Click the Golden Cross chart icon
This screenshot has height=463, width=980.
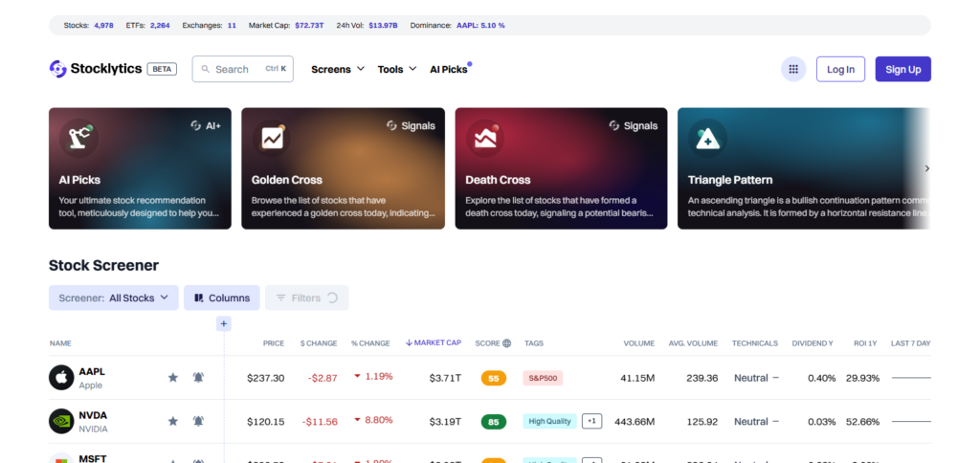coord(271,138)
